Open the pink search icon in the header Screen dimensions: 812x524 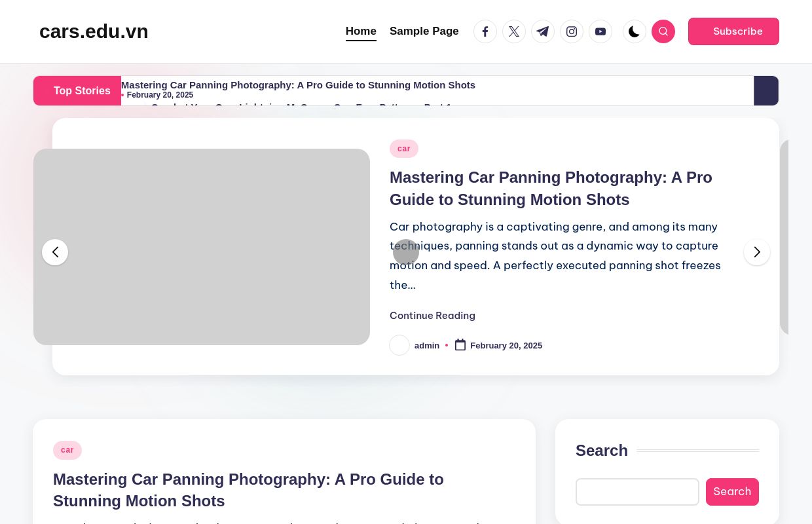coord(663,31)
